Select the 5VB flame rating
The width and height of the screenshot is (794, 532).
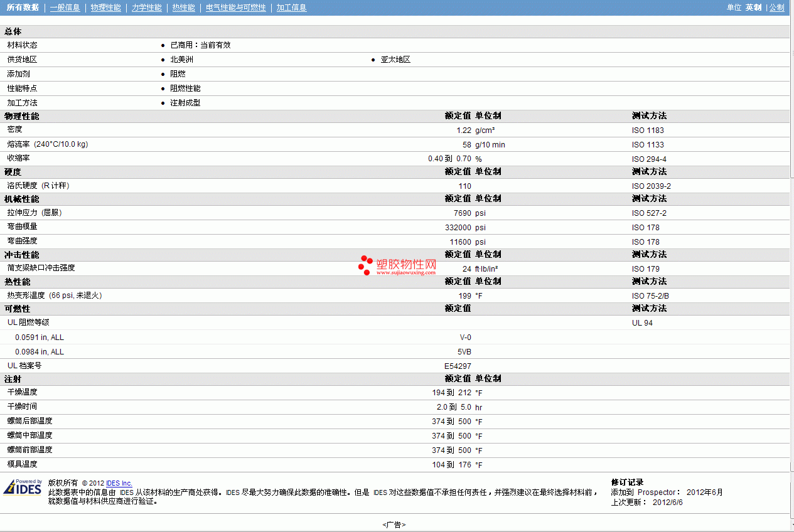tap(464, 352)
